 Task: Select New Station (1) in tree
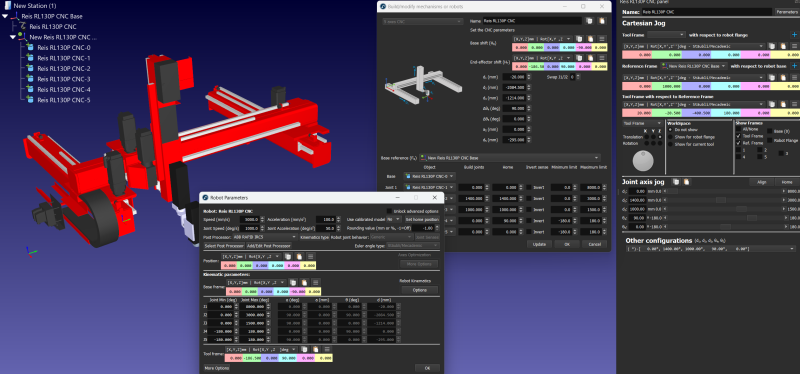[x=35, y=6]
